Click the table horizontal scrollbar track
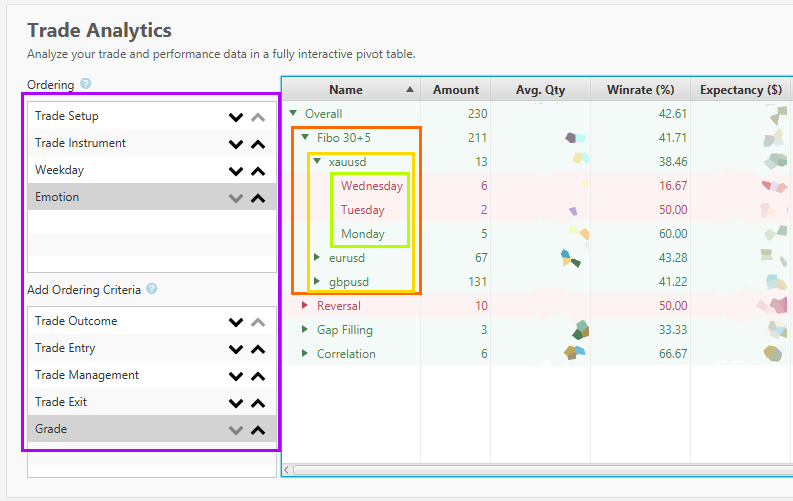The width and height of the screenshot is (793, 501). (542, 470)
